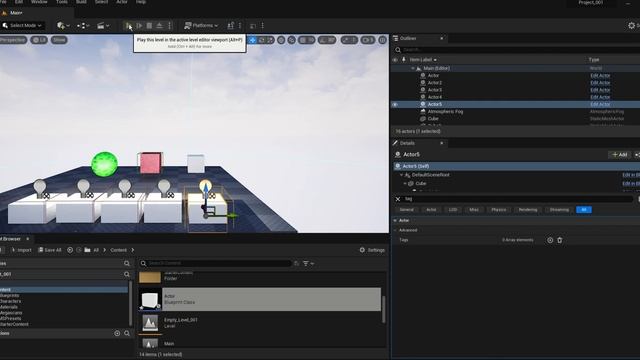Viewport: 640px width, 360px height.
Task: Collapse DefaultSceneRoot component
Action: click(402, 175)
